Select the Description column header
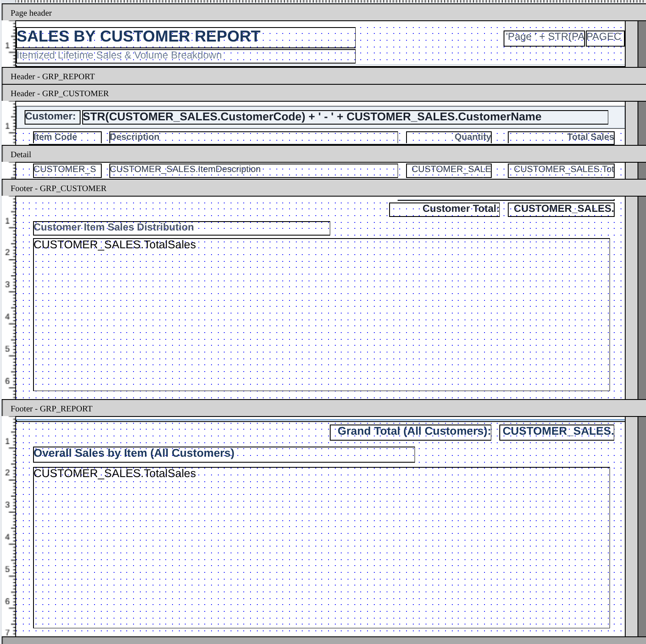The height and width of the screenshot is (644, 646). coord(253,138)
